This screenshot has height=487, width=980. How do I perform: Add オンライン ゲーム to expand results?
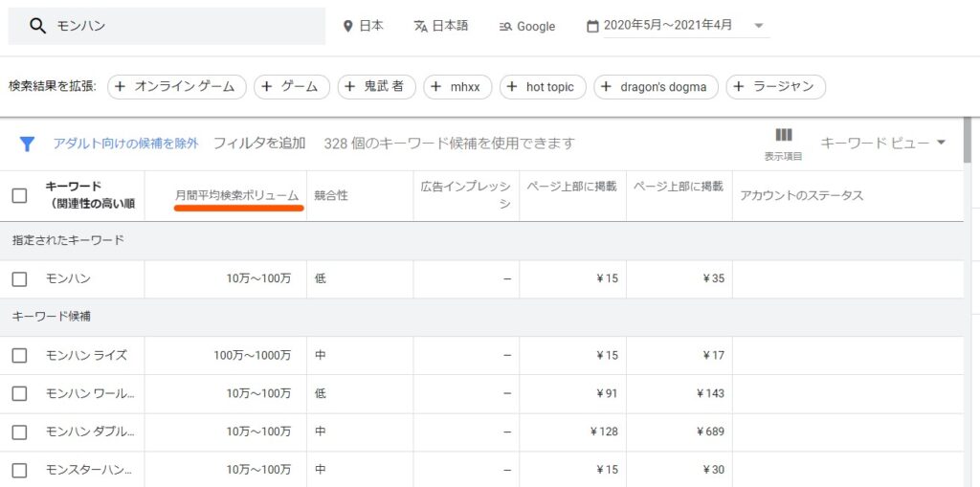click(x=177, y=87)
